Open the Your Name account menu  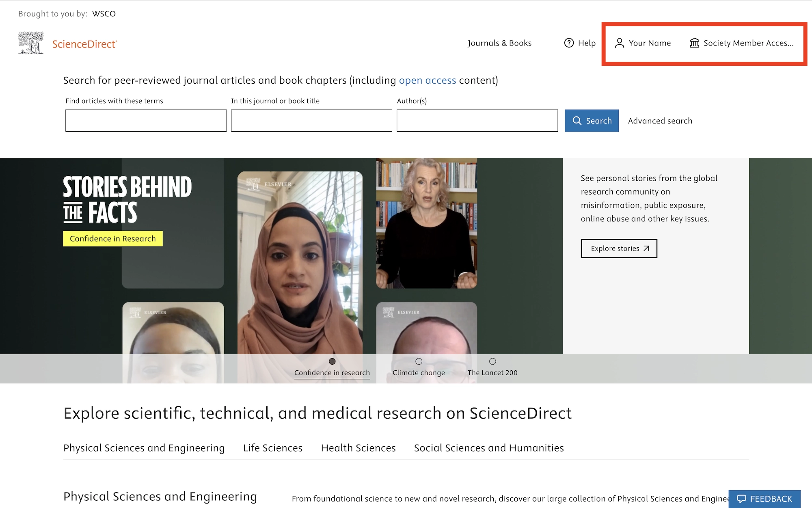pos(649,43)
